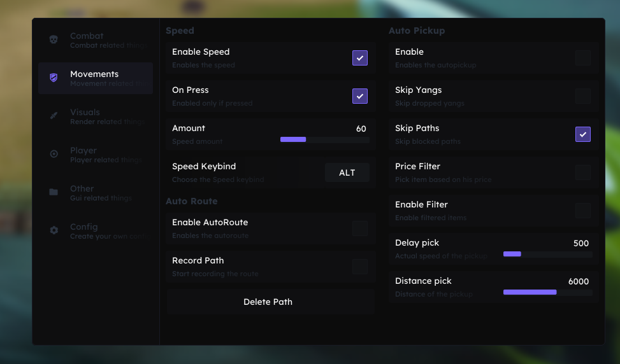Click the ALT Speed Keybind button
The height and width of the screenshot is (364, 620).
click(x=347, y=172)
